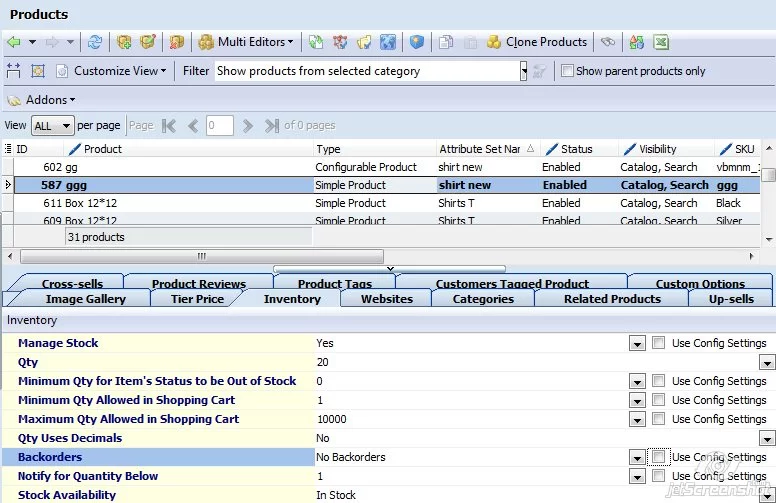Open the Manage Stock value dropdown

pos(637,344)
